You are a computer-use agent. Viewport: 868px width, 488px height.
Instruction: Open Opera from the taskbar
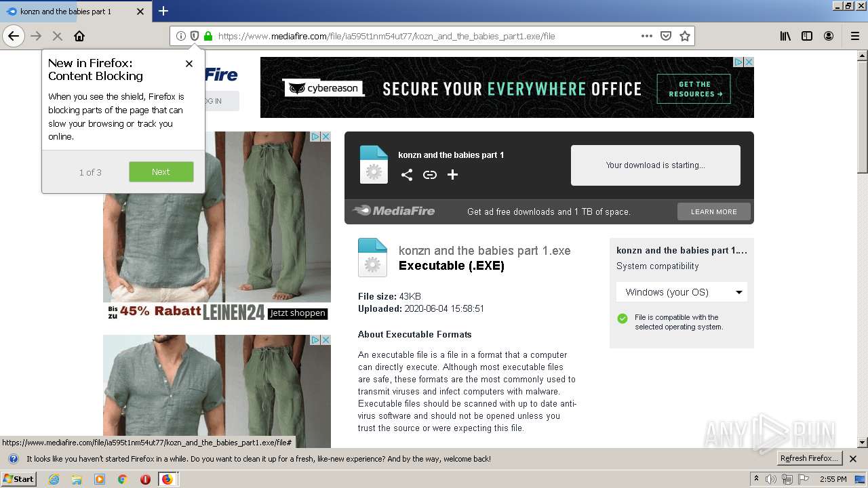(x=145, y=479)
